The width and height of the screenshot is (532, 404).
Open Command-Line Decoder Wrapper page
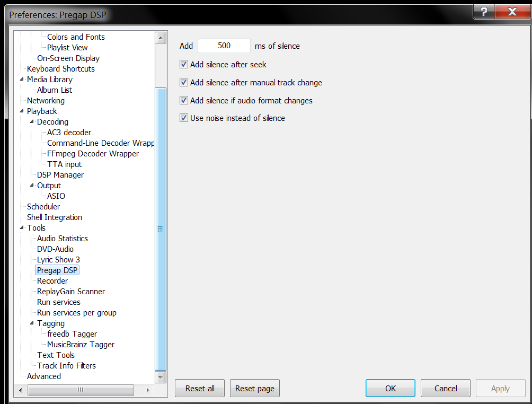click(101, 143)
